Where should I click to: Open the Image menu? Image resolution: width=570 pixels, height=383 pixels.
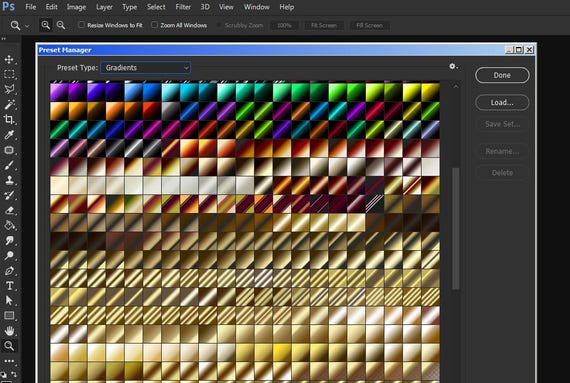[76, 7]
